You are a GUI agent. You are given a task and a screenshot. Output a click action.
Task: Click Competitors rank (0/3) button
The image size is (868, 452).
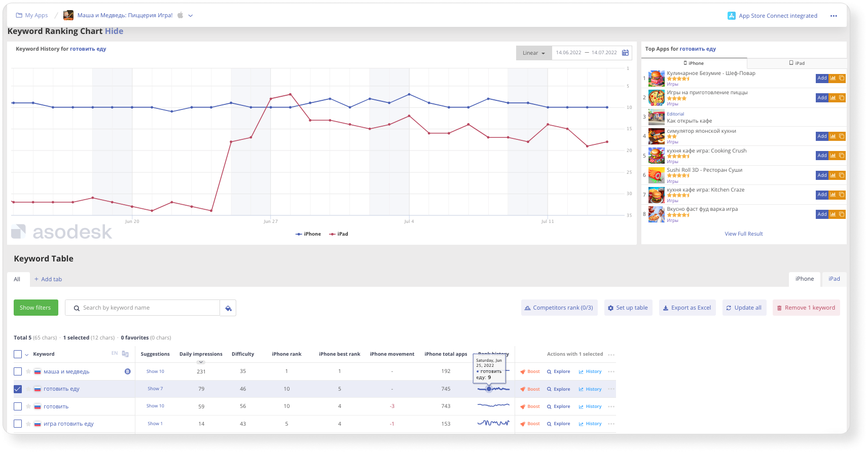(x=559, y=308)
